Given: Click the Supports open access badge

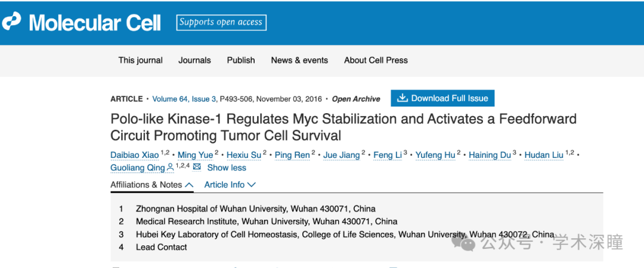Looking at the screenshot, I should (221, 23).
